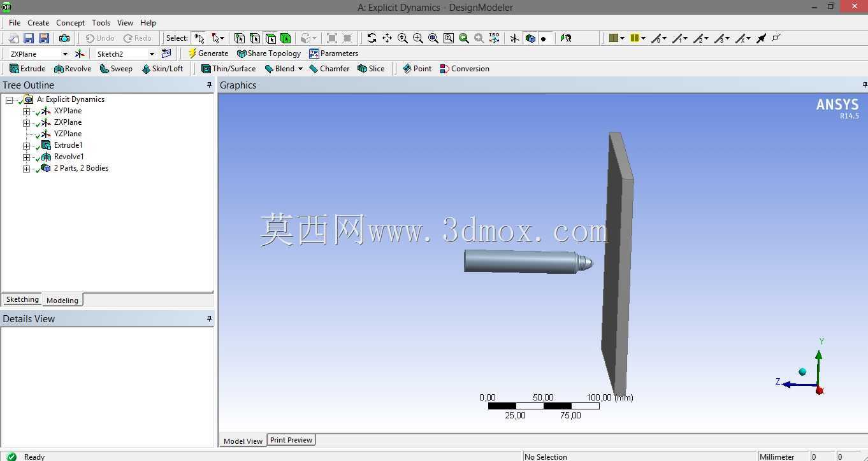
Task: Expand the XYPlane tree node
Action: pos(26,111)
